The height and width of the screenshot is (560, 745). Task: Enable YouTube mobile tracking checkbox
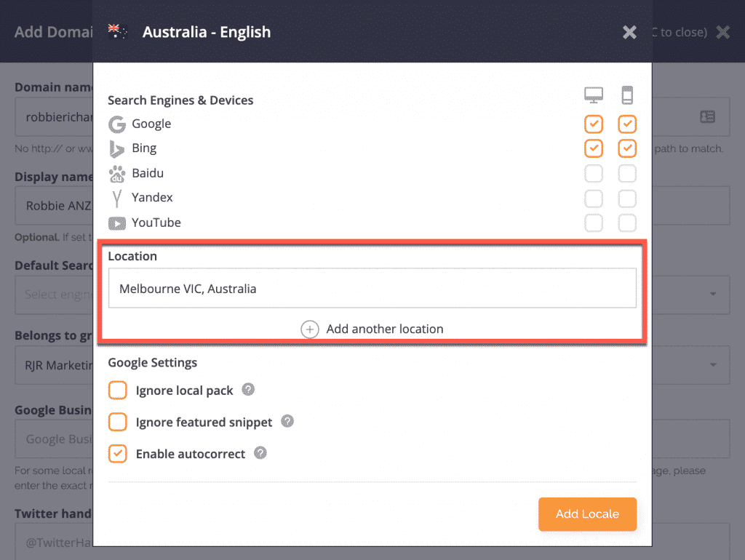(627, 223)
